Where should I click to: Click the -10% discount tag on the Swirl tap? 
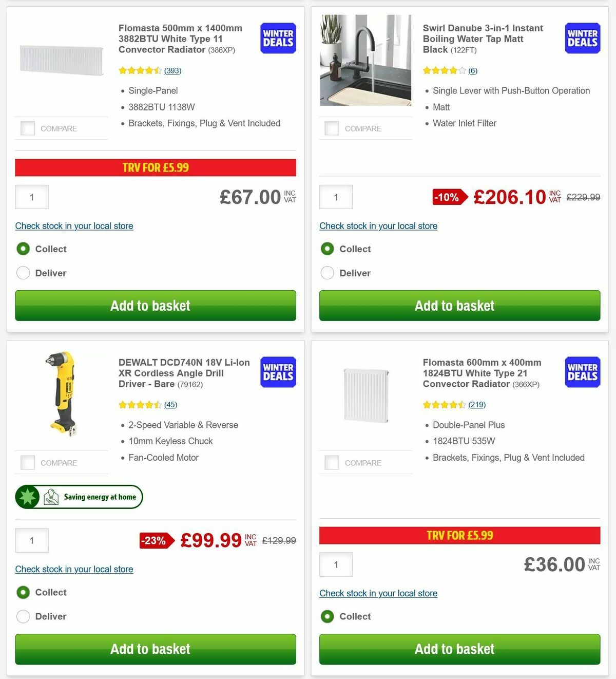tap(448, 197)
